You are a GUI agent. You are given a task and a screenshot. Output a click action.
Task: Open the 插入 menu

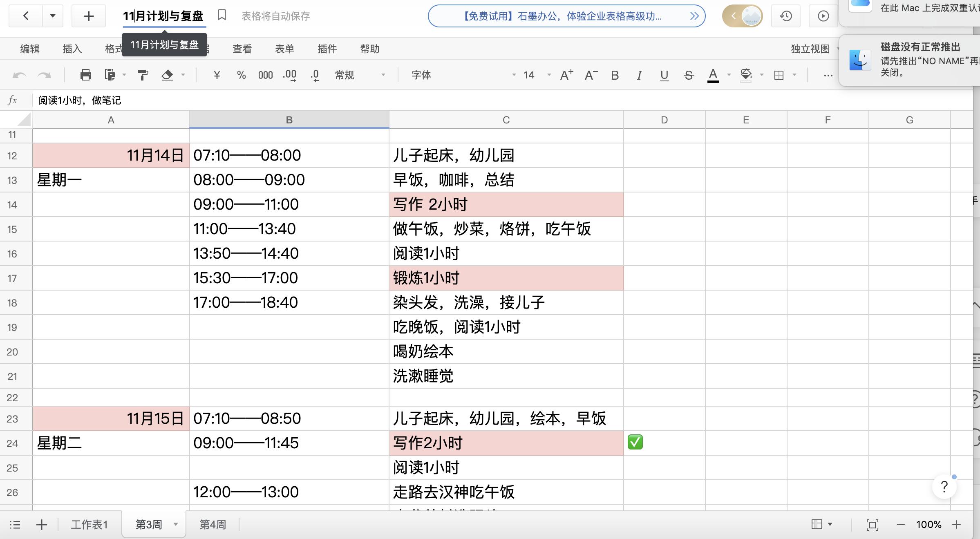(72, 49)
